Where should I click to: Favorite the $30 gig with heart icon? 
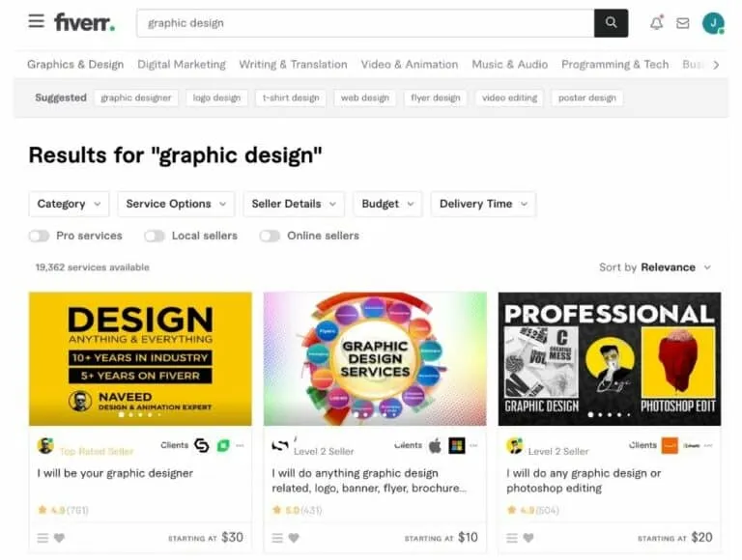coord(59,538)
